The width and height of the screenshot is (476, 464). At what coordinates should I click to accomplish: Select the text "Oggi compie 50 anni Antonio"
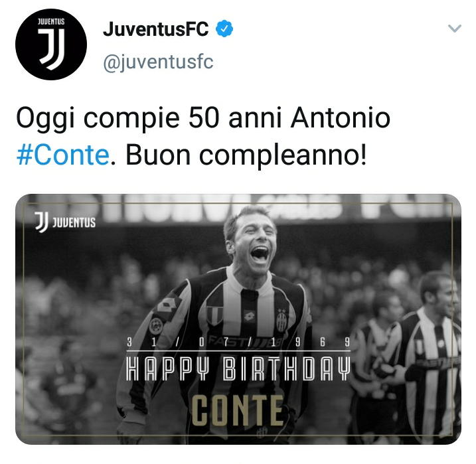point(203,118)
